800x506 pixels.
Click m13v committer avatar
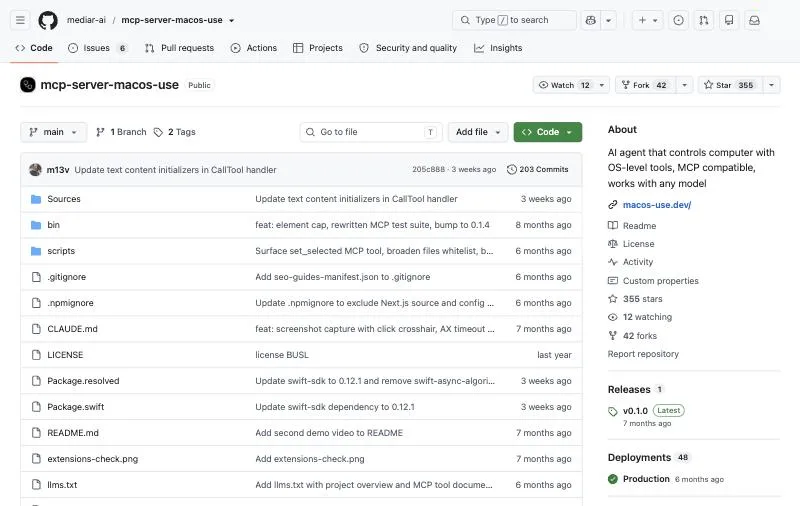pyautogui.click(x=35, y=169)
